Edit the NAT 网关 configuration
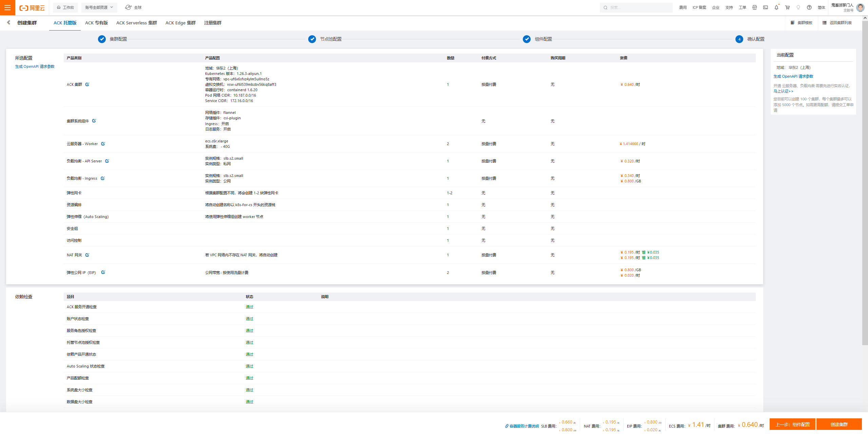This screenshot has height=436, width=868. (x=87, y=255)
